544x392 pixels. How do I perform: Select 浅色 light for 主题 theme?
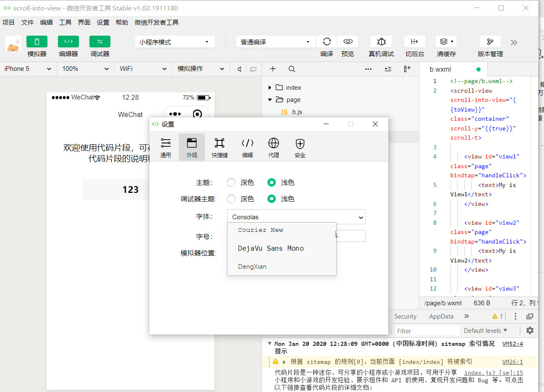[x=272, y=182]
